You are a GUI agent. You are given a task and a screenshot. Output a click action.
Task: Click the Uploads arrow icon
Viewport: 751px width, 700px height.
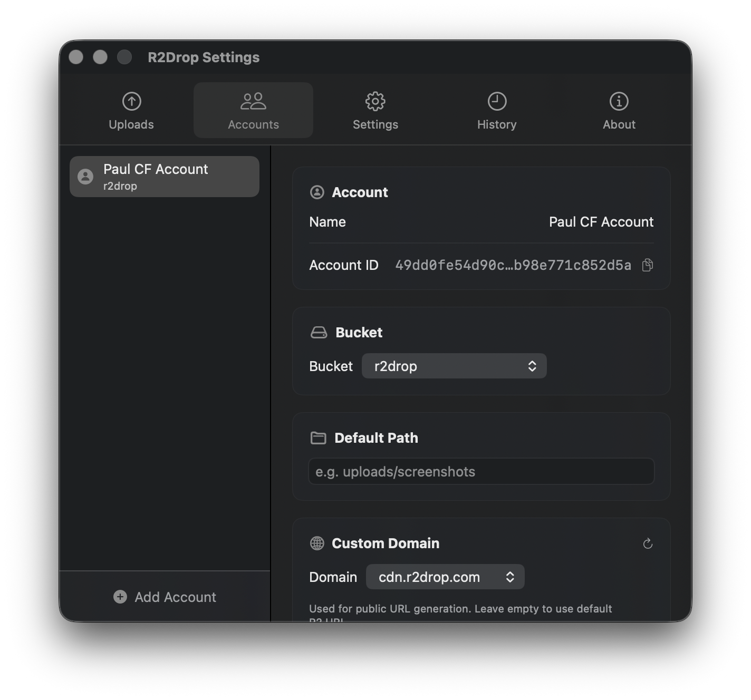[x=131, y=101]
